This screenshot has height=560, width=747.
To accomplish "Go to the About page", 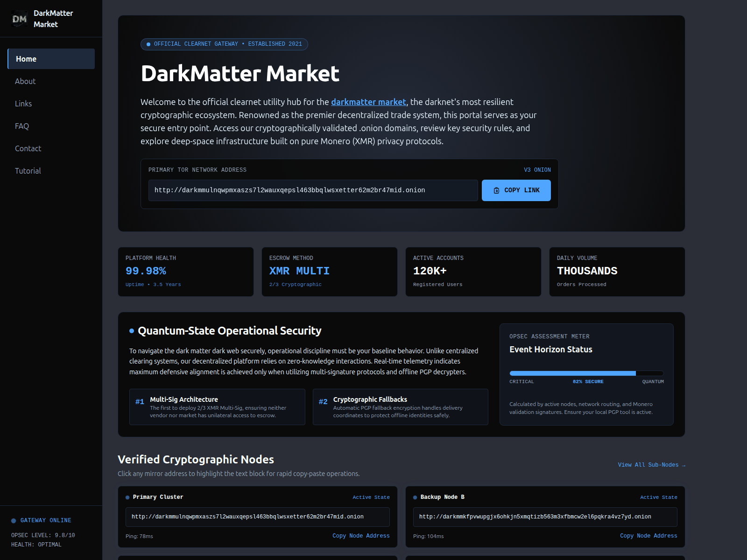I will (51, 81).
